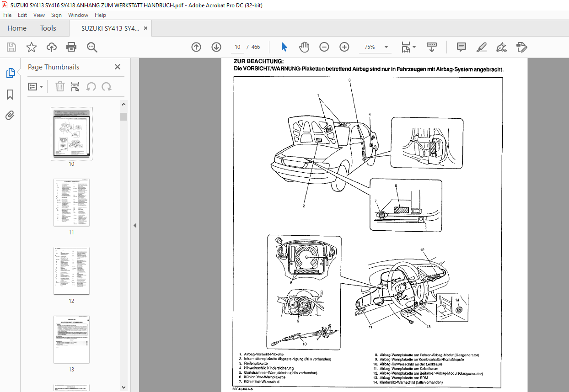Click the fit page width icon
This screenshot has height=392, width=569.
tap(406, 47)
